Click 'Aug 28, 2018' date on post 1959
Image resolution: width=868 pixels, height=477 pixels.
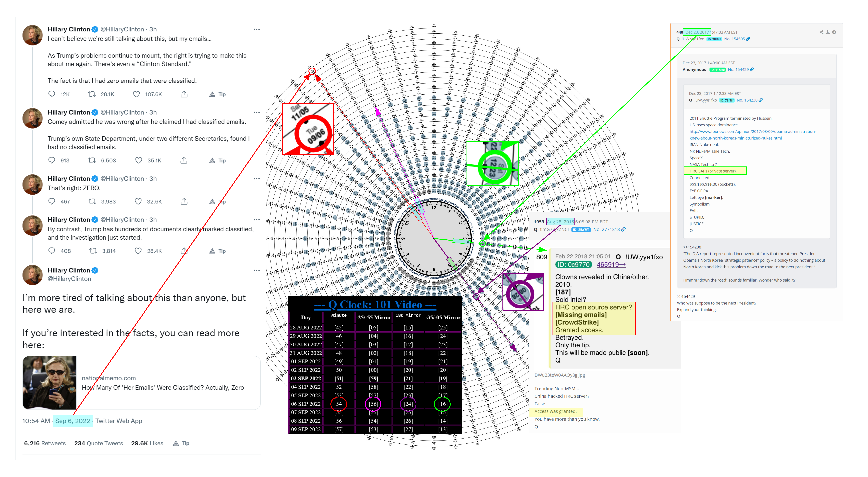pos(560,222)
